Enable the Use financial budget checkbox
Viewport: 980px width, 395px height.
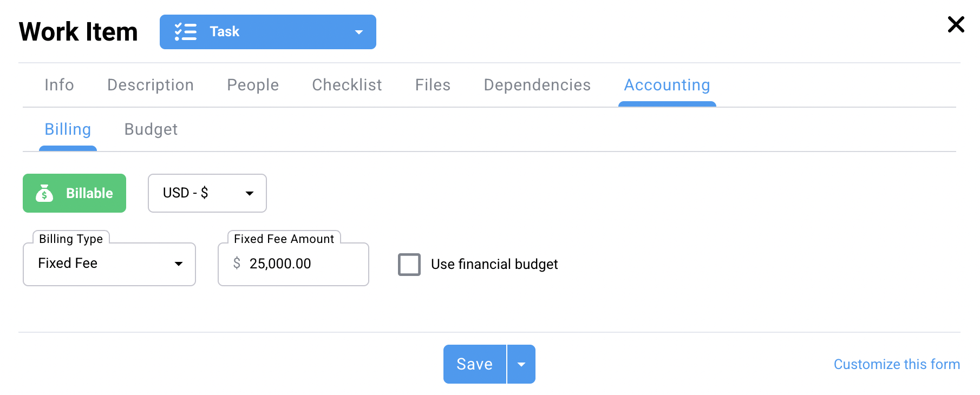[409, 265]
